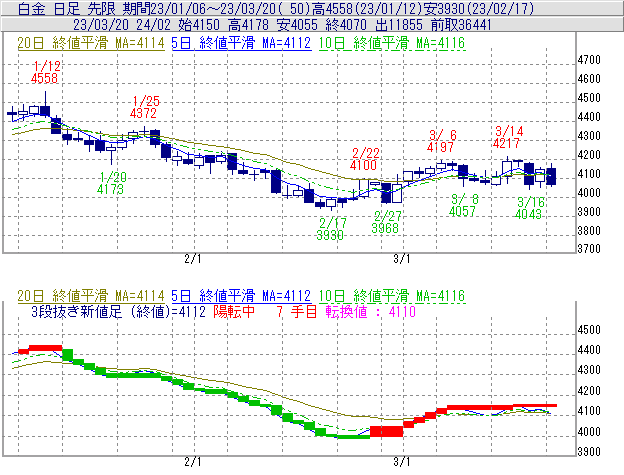Click the 始4150 opening price value
The width and height of the screenshot is (624, 475).
pyautogui.click(x=199, y=25)
